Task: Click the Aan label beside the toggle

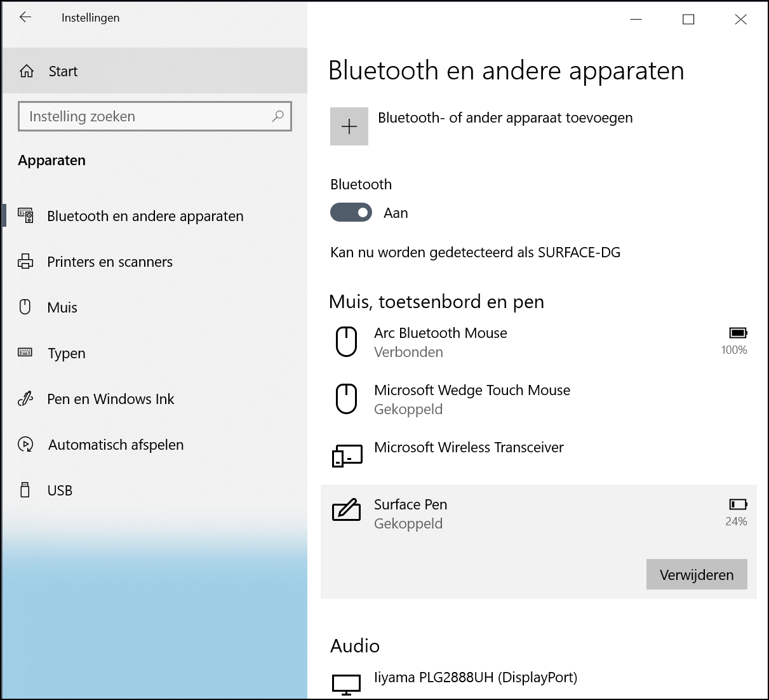Action: 396,213
